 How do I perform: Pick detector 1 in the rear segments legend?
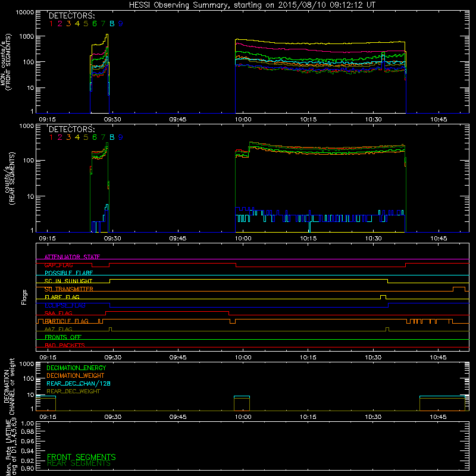51,137
